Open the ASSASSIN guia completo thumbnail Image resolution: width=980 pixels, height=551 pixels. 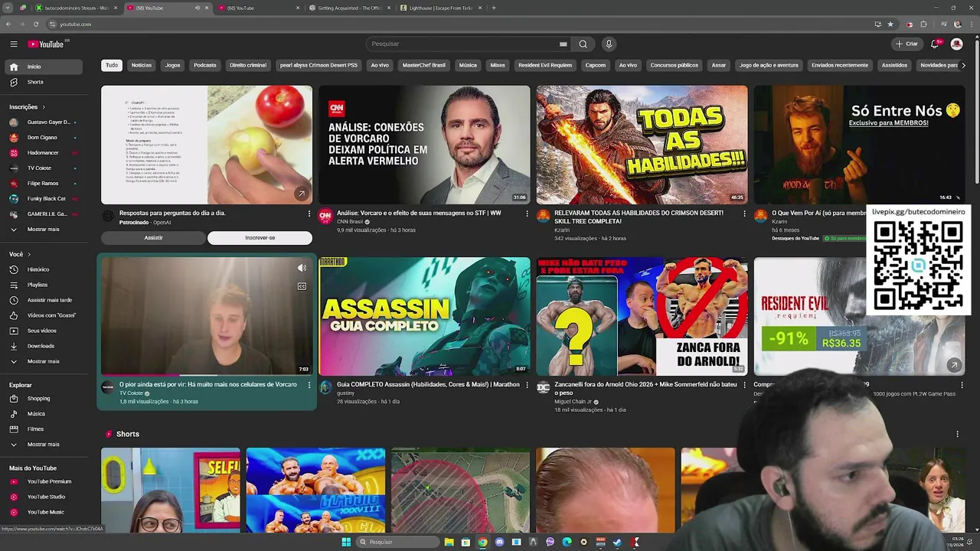(424, 316)
